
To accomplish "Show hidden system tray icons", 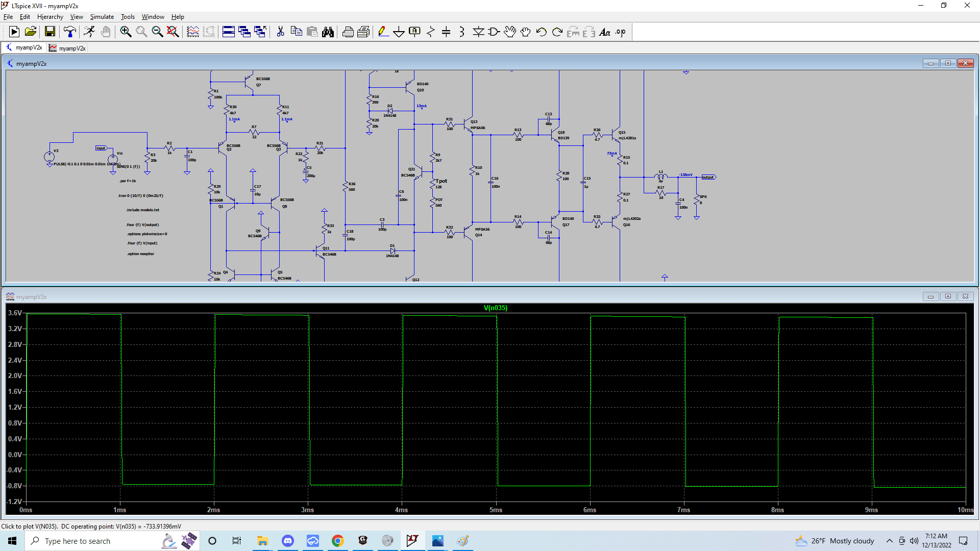I will pos(890,541).
